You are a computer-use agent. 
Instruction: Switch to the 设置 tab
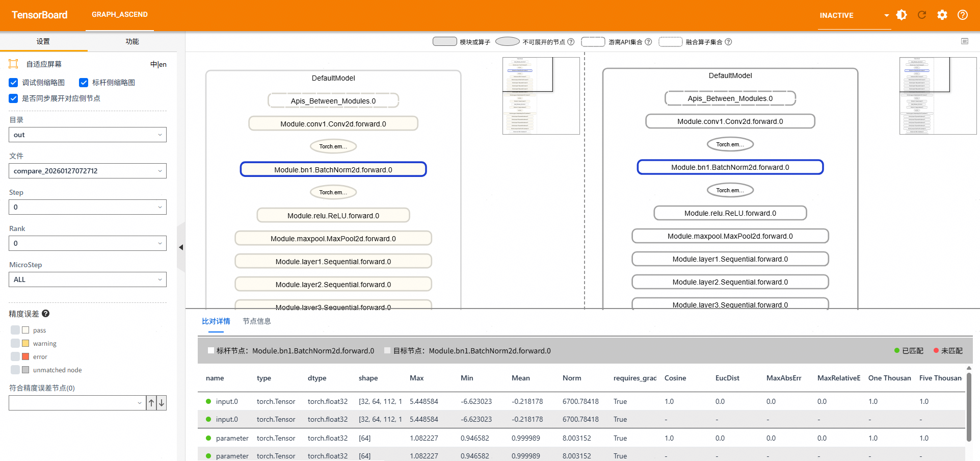(x=43, y=41)
